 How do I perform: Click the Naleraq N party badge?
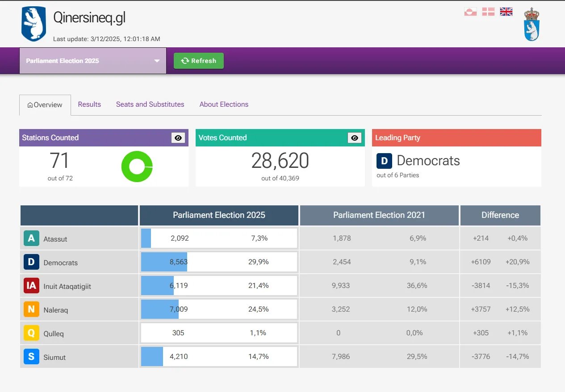click(31, 309)
